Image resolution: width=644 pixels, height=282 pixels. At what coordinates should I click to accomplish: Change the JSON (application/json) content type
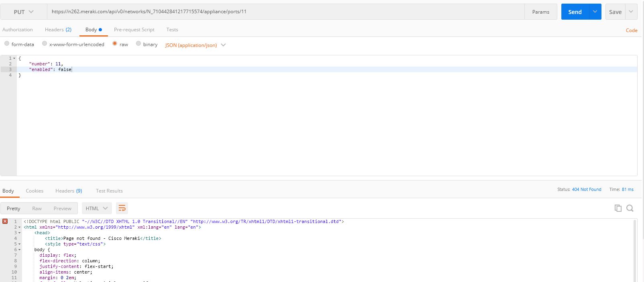click(195, 45)
